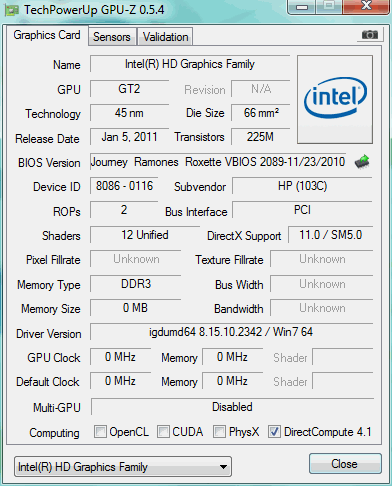Click the BIOS Version text field
This screenshot has height=486, width=392.
point(218,162)
